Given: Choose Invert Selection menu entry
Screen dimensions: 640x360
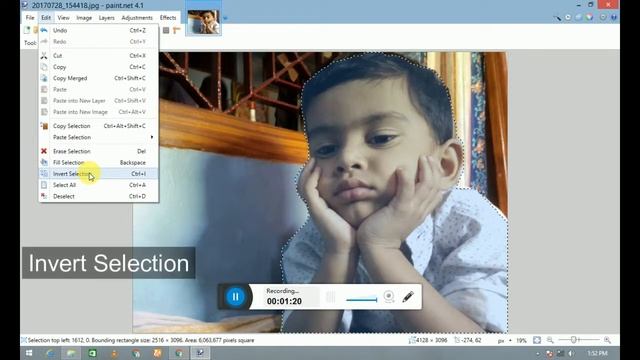Looking at the screenshot, I should [x=99, y=173].
